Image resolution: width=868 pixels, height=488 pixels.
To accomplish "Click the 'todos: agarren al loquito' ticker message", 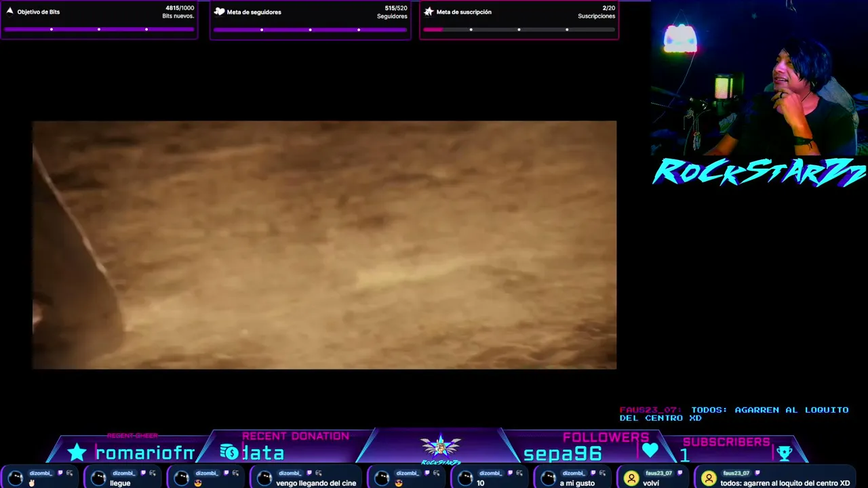I will 785,483.
